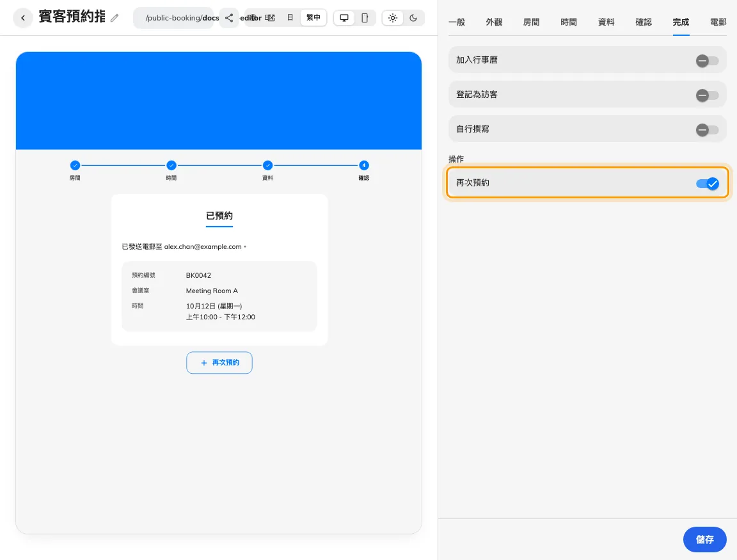Click the 賓客預約指 page title
The width and height of the screenshot is (737, 560).
click(72, 17)
